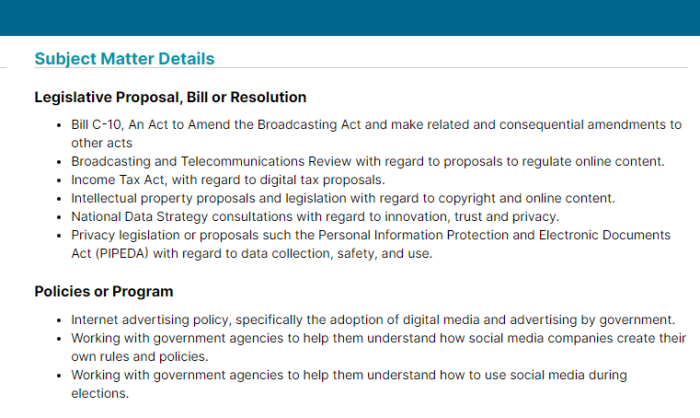700x418 pixels.
Task: Select the Bill C-10 Broadcasting Act list item
Action: click(376, 134)
